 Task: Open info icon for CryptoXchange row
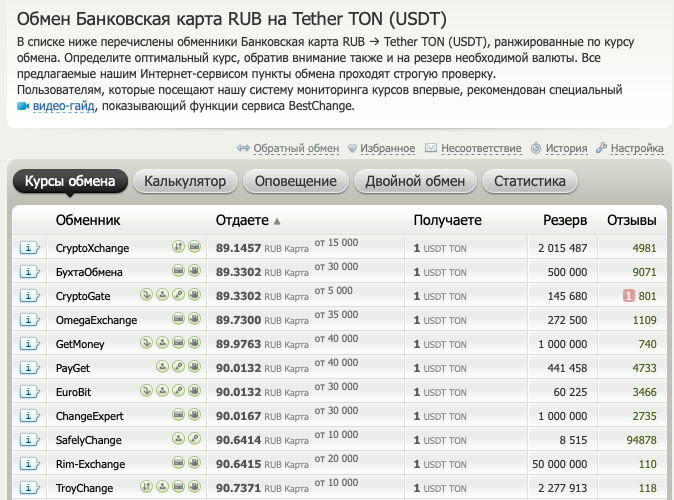(29, 248)
